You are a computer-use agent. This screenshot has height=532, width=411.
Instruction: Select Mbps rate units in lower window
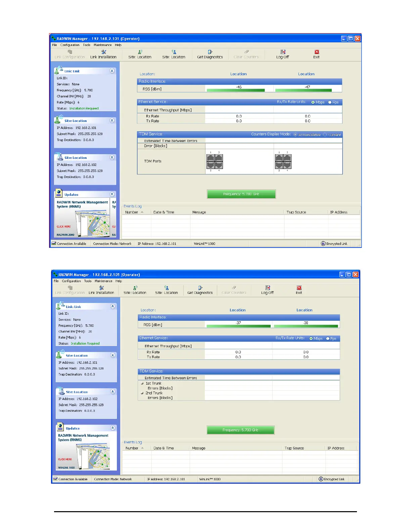point(311,339)
